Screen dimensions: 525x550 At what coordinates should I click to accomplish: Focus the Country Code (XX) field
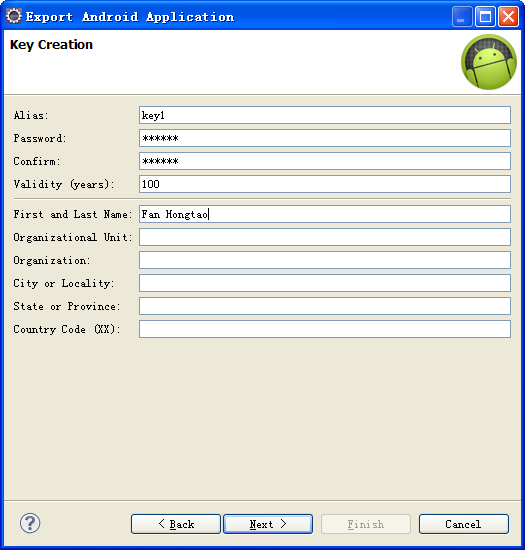coord(325,329)
